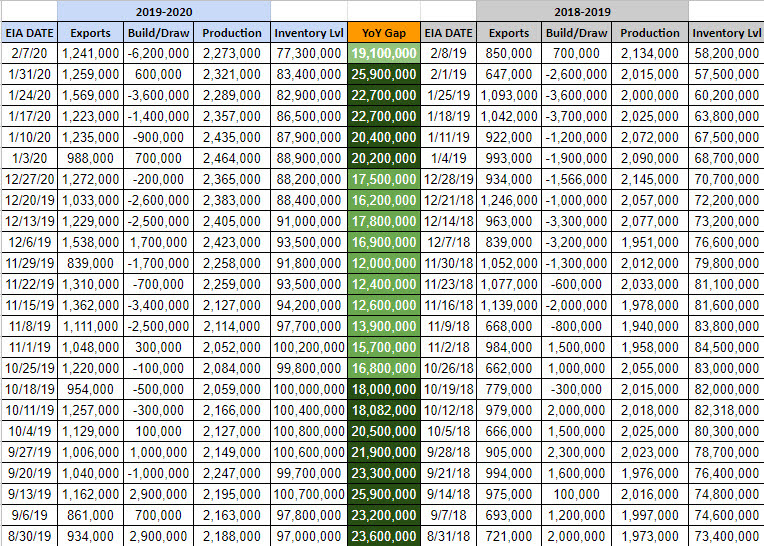Screen dimensions: 764x546
Task: Click YoY Gap value 23,600,000
Action: (x=384, y=536)
